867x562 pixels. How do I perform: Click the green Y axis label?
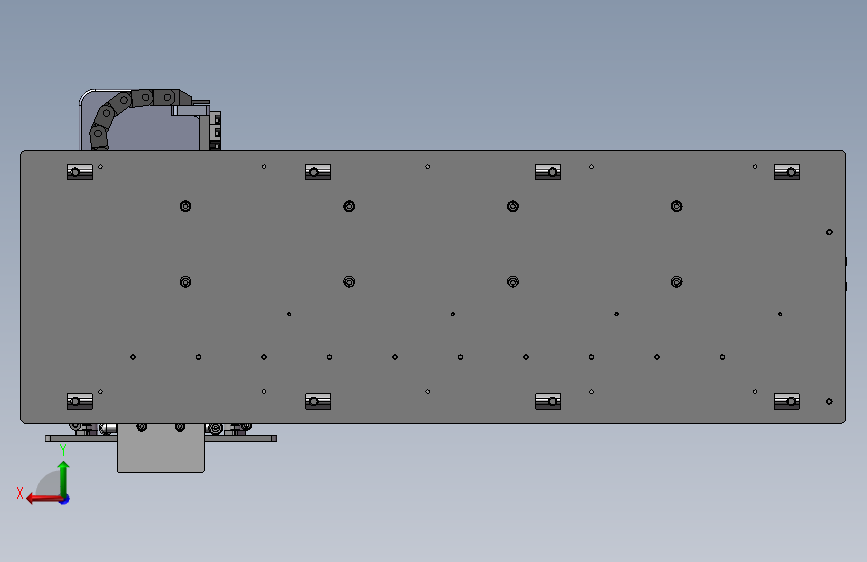click(x=63, y=450)
